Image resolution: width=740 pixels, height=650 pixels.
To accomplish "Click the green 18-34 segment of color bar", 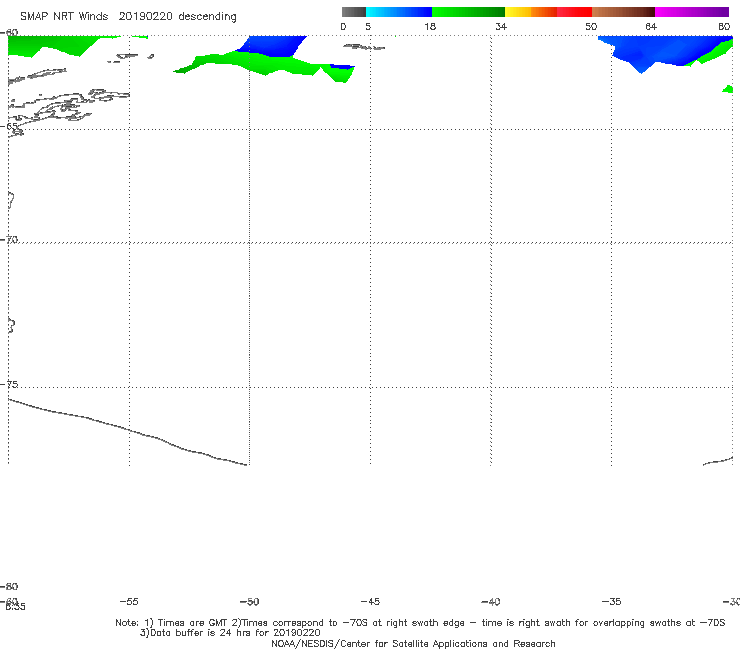I will [x=468, y=12].
